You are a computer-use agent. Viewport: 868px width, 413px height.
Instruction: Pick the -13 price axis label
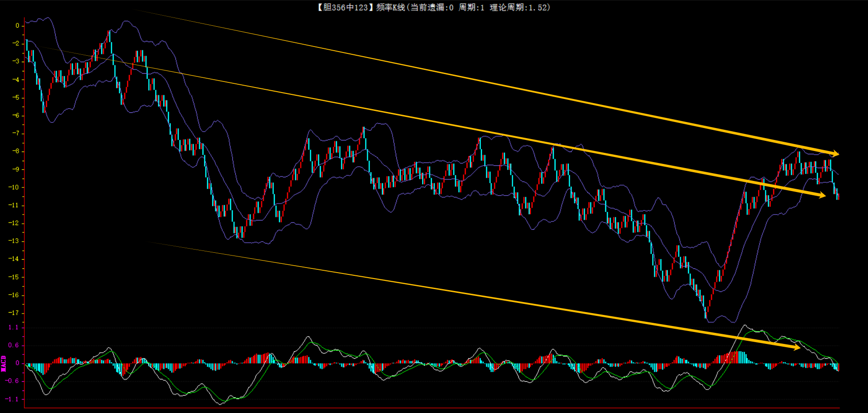pos(14,241)
